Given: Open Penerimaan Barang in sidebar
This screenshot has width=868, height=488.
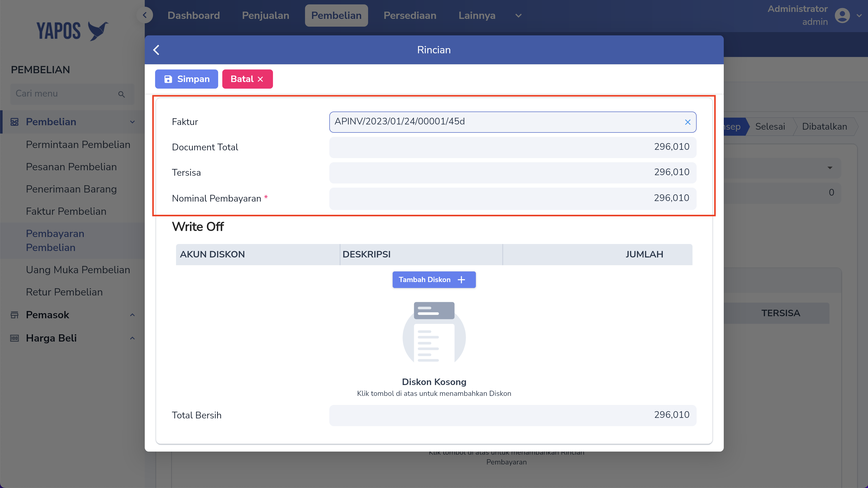Looking at the screenshot, I should [x=71, y=189].
